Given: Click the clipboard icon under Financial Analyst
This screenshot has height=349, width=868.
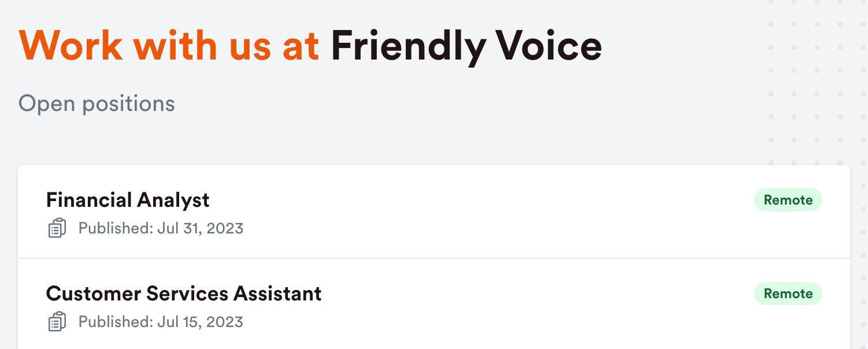Looking at the screenshot, I should pos(57,228).
